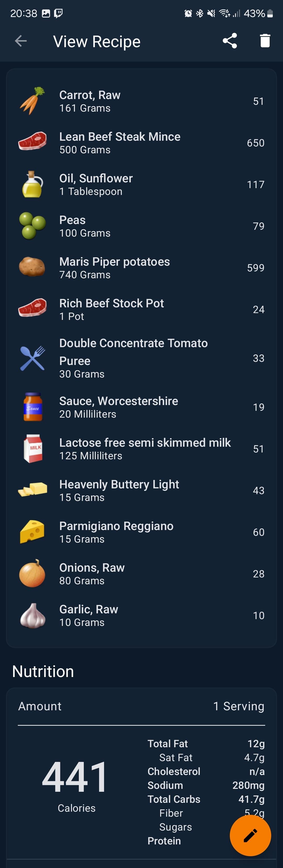The width and height of the screenshot is (283, 868).
Task: Tap the carrot icon
Action: click(32, 101)
